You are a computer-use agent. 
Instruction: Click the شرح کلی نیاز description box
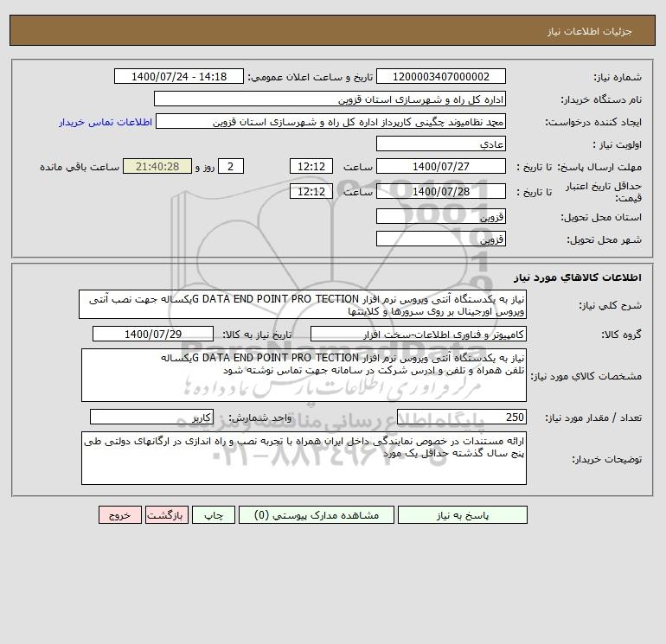[303, 304]
